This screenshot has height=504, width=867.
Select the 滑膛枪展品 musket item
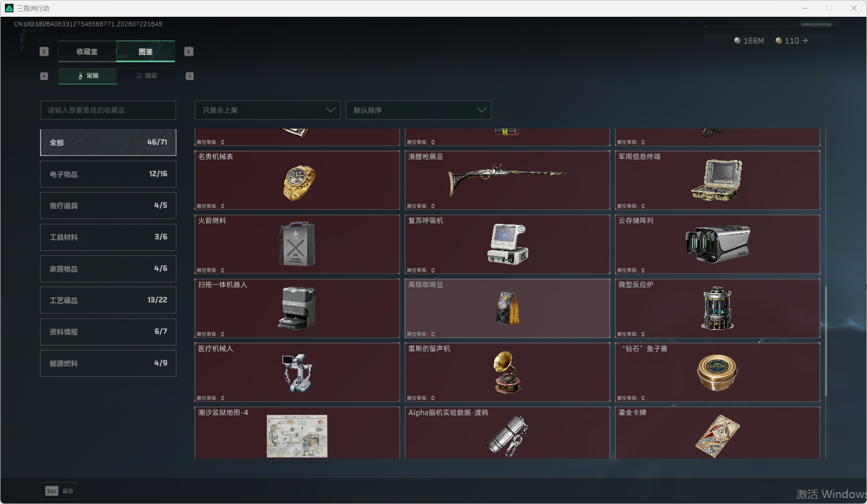[507, 180]
